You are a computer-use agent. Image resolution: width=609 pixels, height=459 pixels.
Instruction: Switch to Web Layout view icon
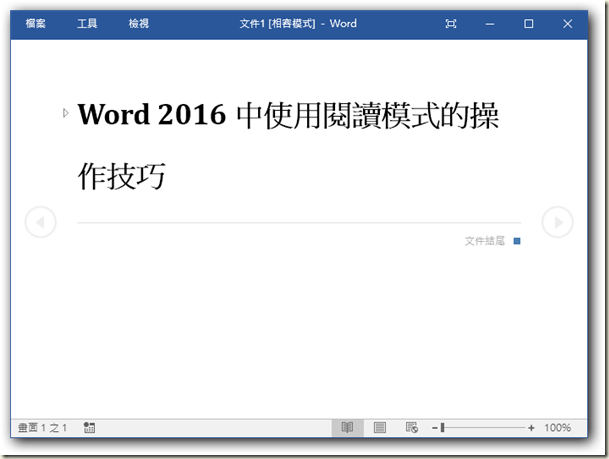(x=412, y=428)
